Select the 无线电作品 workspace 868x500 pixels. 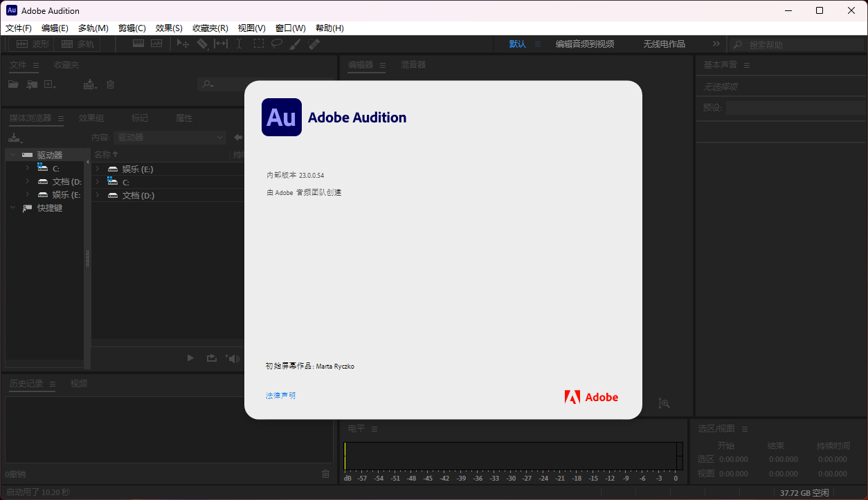click(x=664, y=44)
